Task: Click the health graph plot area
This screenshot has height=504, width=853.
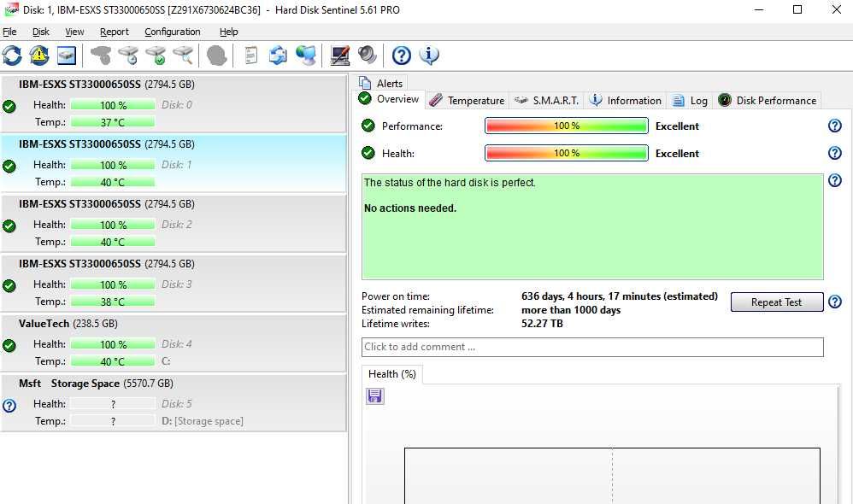Action: (x=612, y=476)
